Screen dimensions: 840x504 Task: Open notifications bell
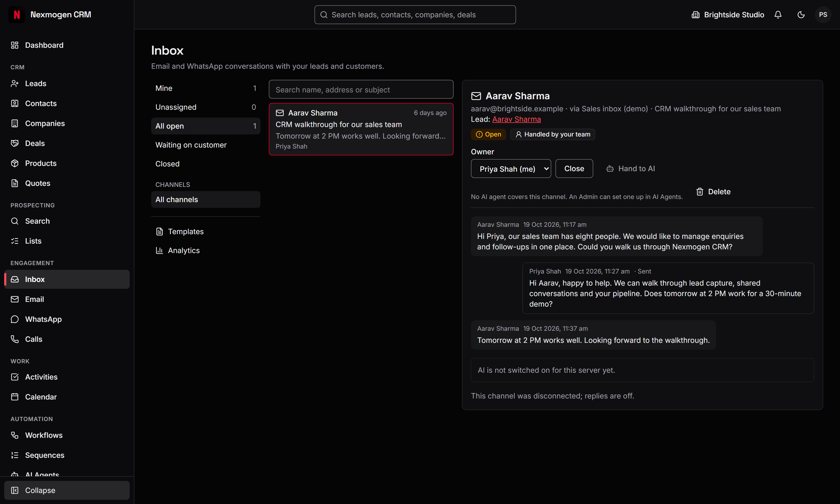point(778,15)
